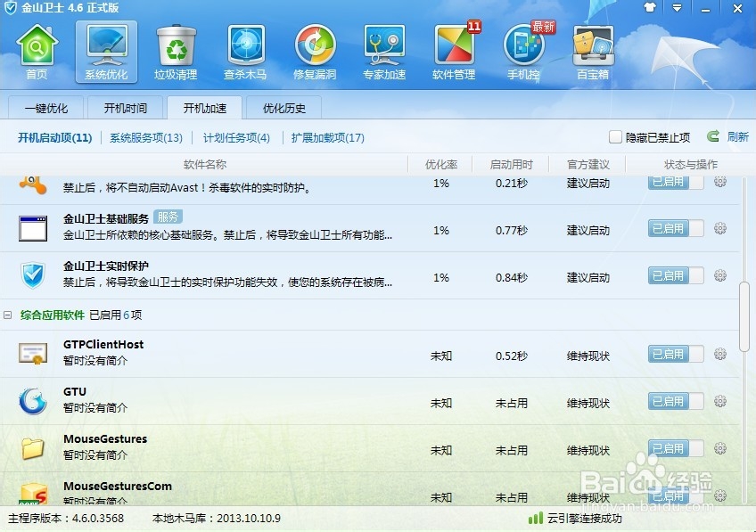Switch to the 优化历史 tab
This screenshot has height=532, width=756.
point(284,108)
